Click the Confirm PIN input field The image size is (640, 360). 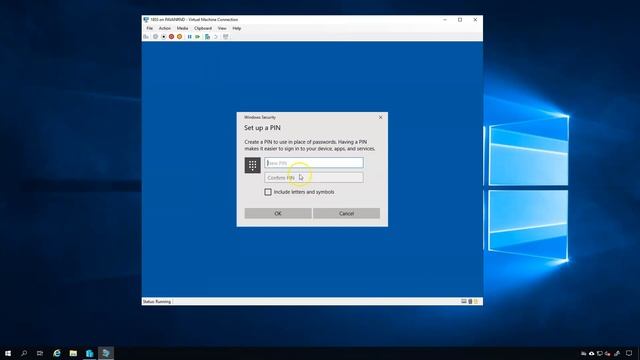pyautogui.click(x=313, y=178)
